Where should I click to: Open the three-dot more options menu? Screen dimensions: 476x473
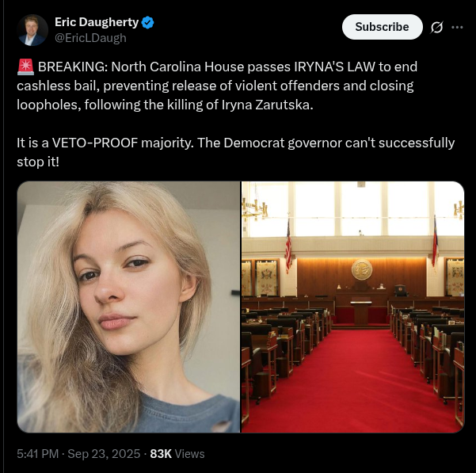[457, 27]
